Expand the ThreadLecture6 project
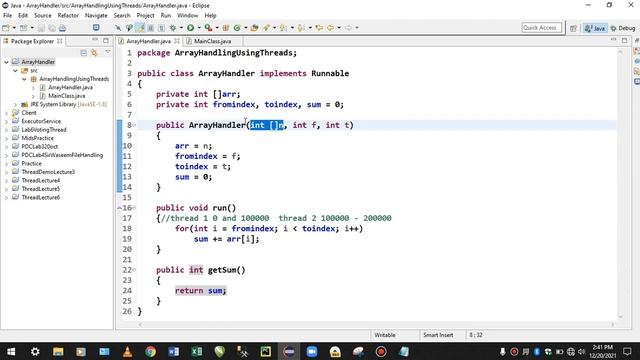This screenshot has width=640, height=360. click(6, 198)
